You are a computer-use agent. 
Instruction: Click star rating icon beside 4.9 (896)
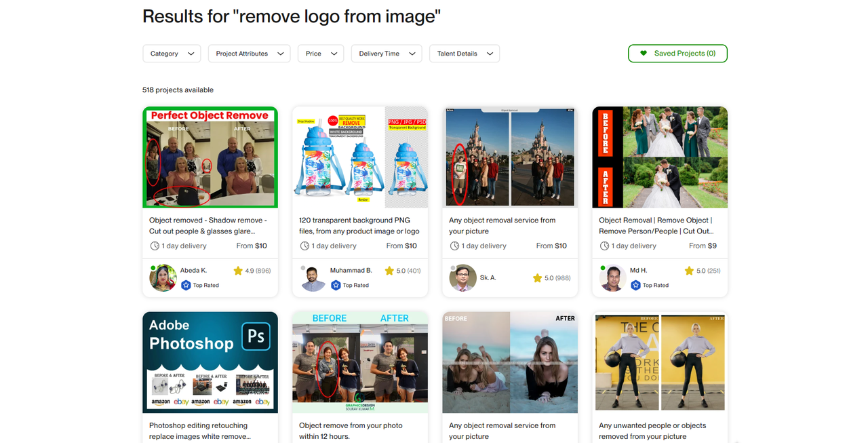point(238,271)
